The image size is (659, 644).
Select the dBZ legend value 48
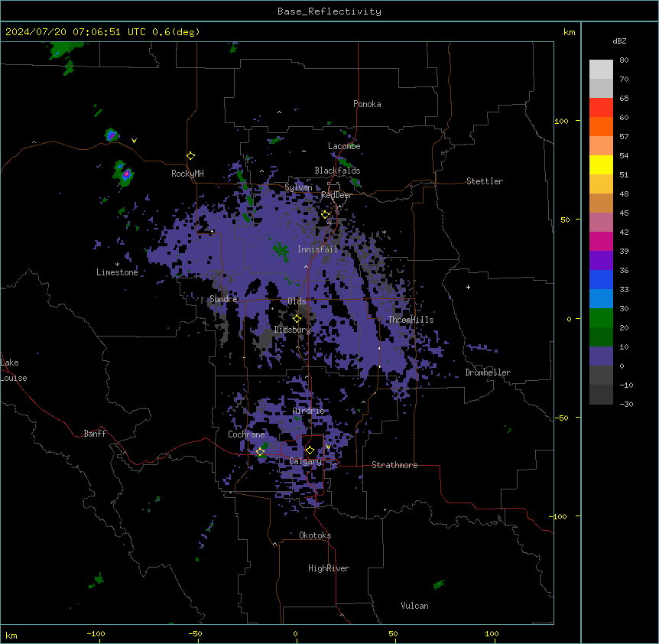pos(624,194)
